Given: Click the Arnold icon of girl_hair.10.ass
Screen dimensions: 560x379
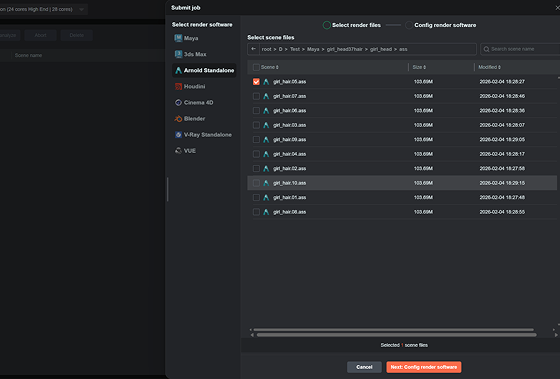Looking at the screenshot, I should click(x=266, y=183).
